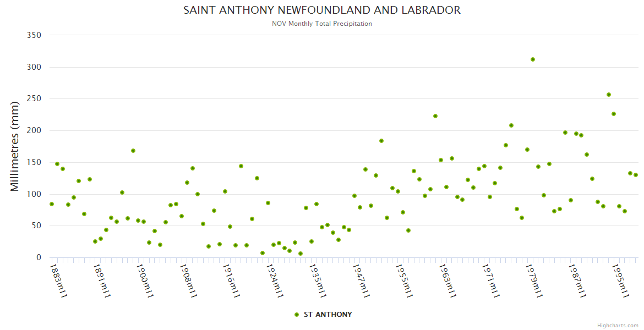Image resolution: width=644 pixels, height=330 pixels.
Task: Click the NOV Monthly Total Precipitation subtitle
Action: [322, 24]
